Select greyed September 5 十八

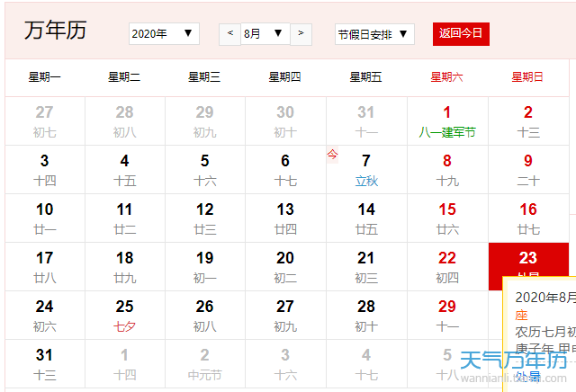(447, 364)
